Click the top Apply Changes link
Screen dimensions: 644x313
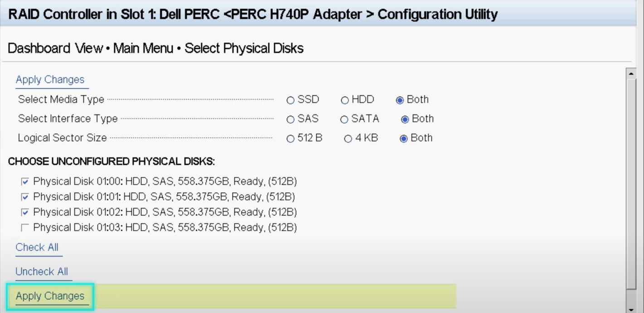pyautogui.click(x=50, y=80)
